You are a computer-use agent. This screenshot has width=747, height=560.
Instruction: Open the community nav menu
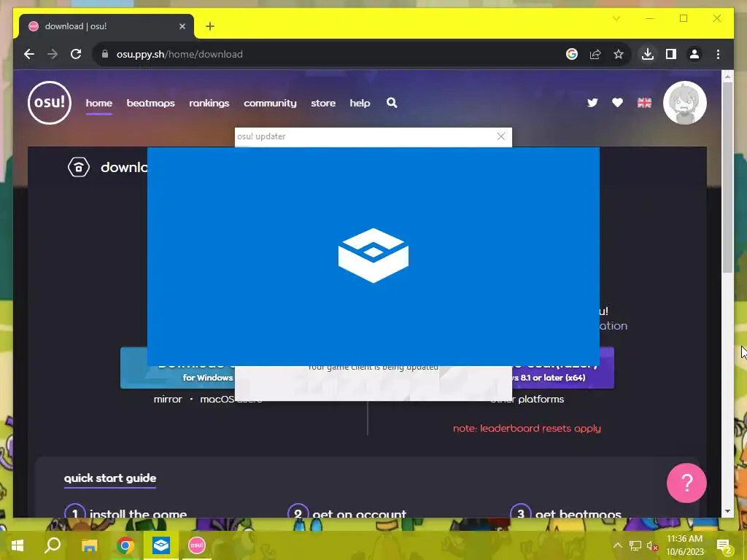click(x=270, y=103)
